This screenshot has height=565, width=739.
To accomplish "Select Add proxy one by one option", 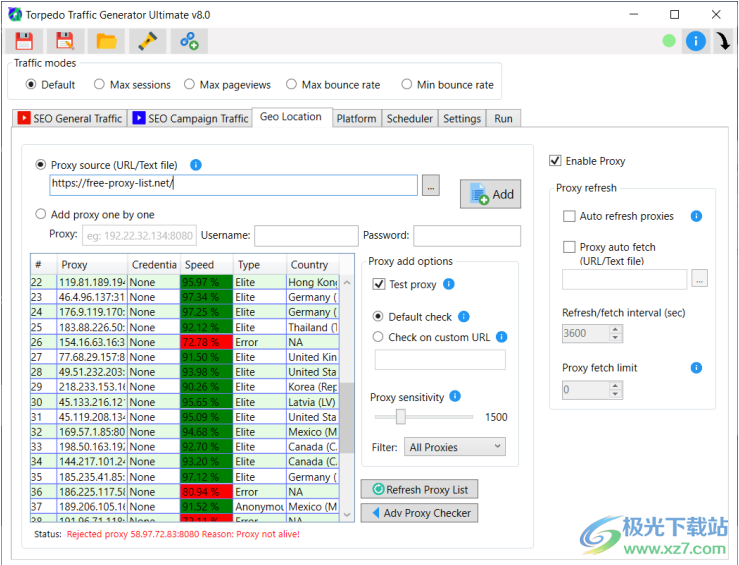I will coord(41,214).
